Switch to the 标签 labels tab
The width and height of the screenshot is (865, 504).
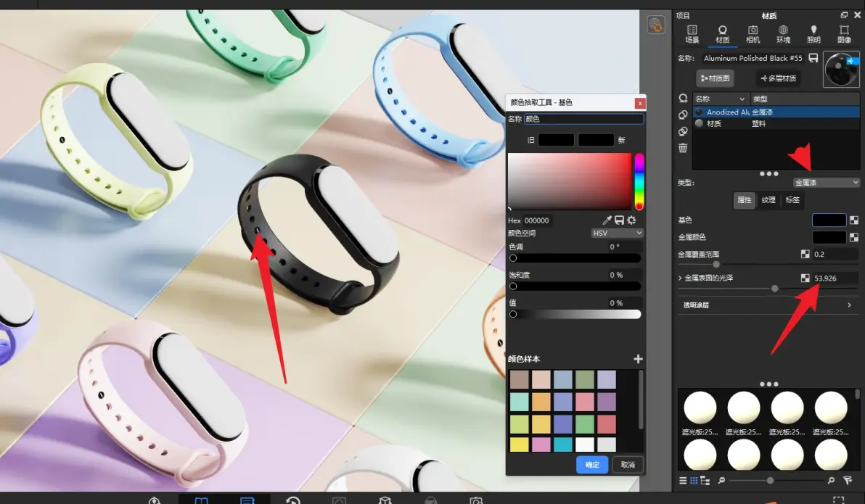(x=792, y=199)
